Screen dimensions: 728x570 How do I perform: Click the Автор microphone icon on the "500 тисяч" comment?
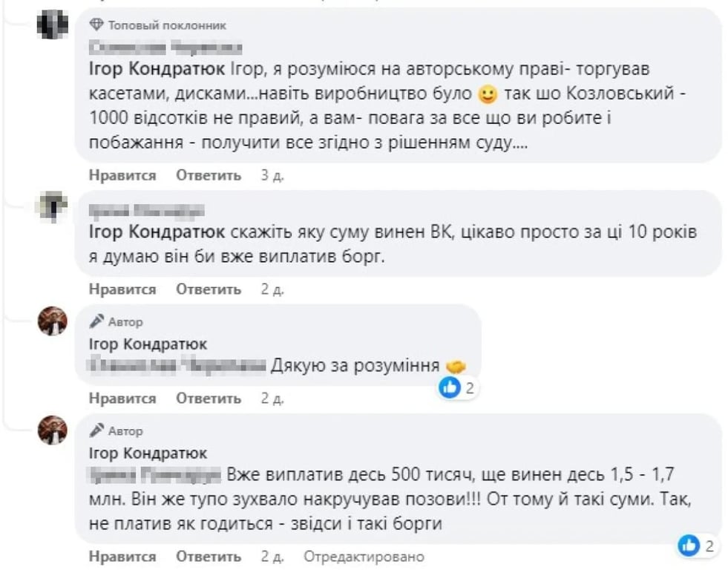pyautogui.click(x=96, y=430)
